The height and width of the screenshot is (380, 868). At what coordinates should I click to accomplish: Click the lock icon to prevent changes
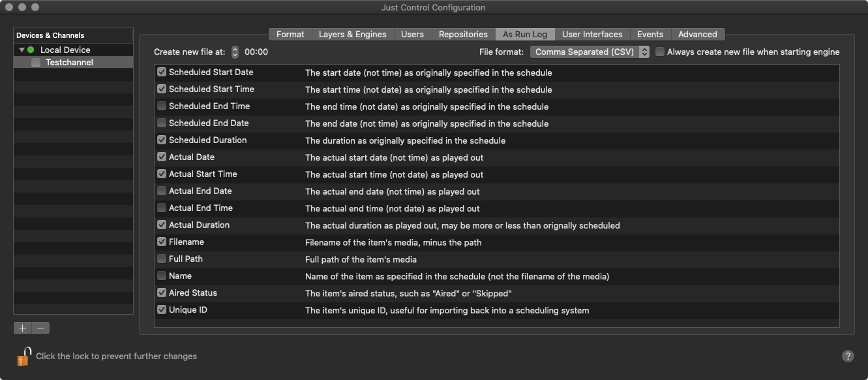click(24, 356)
